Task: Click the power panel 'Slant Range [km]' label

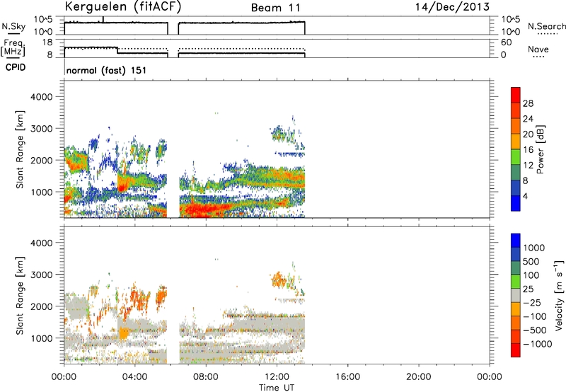Action: (20, 149)
